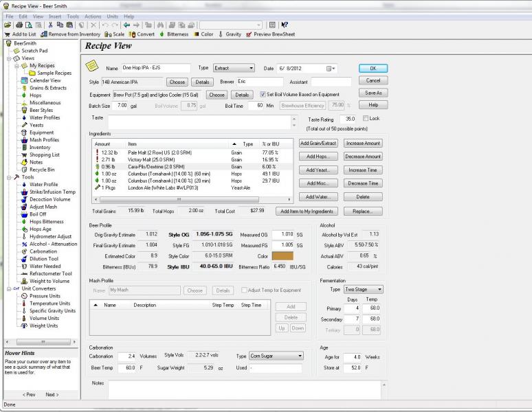Open Calendar View in sidebar
Viewport: 532px width, 412px height.
coord(45,80)
